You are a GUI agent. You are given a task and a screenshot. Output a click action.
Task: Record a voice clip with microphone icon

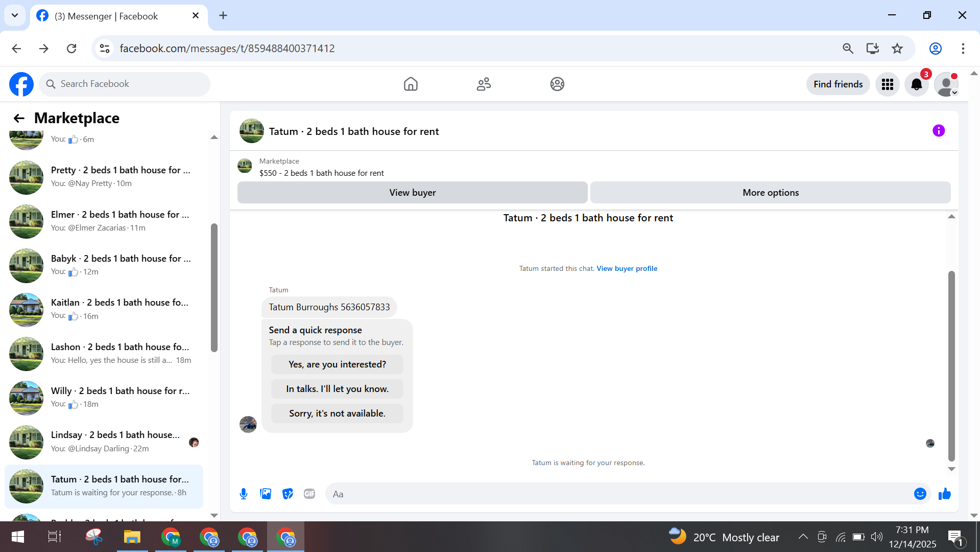click(244, 494)
